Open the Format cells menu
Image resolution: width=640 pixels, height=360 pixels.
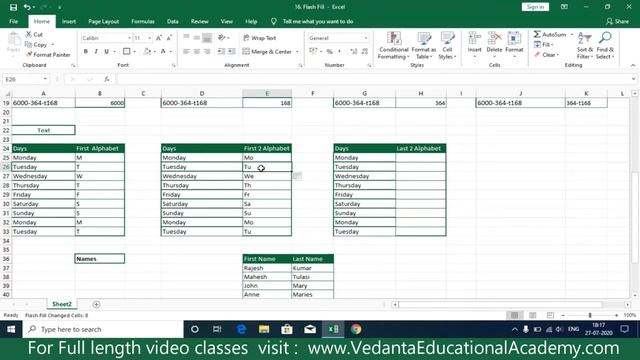pos(514,44)
